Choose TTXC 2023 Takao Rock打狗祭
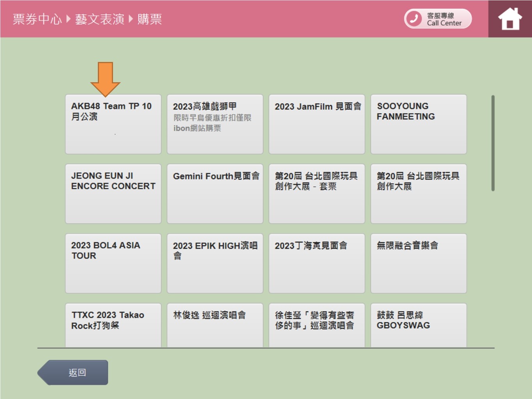The image size is (532, 399). [x=113, y=325]
